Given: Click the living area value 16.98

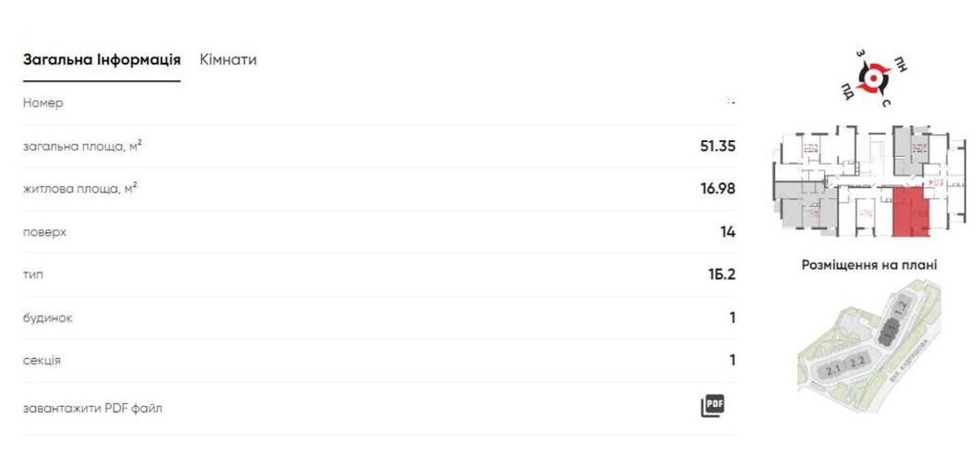Looking at the screenshot, I should point(718,189).
